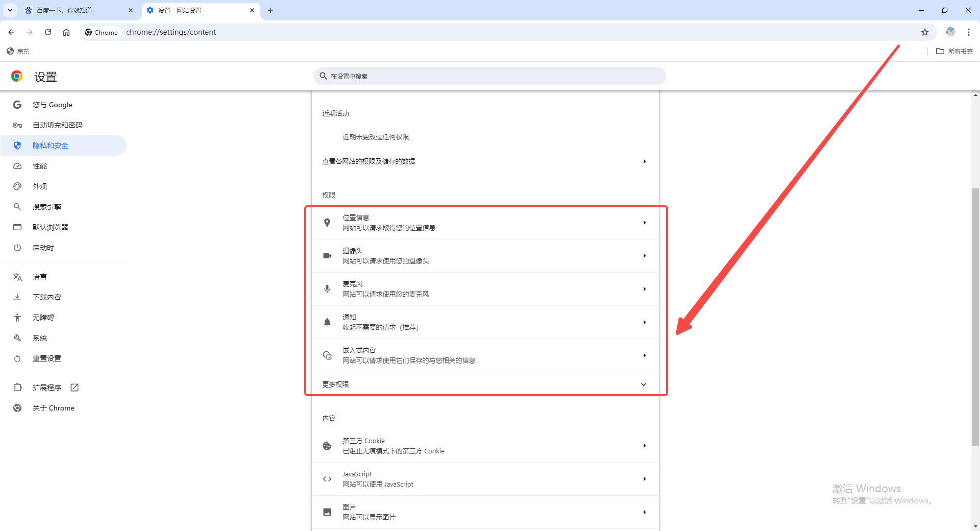Expand the 通知 row arrow
The image size is (980, 531).
tap(645, 322)
